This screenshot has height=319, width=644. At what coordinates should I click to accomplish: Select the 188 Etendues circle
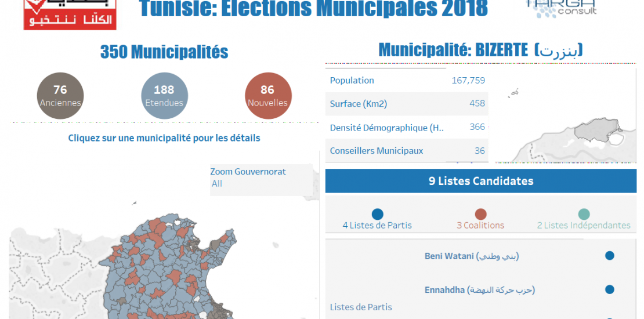coord(164,96)
